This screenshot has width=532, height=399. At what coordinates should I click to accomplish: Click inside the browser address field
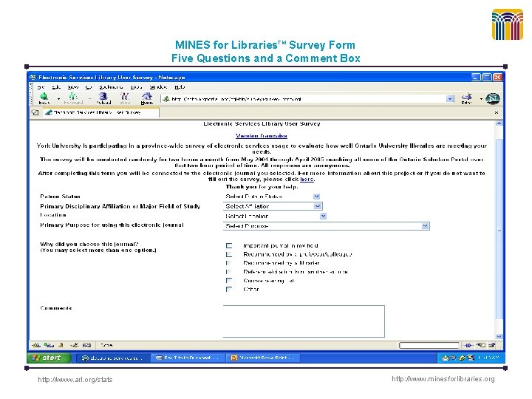coord(308,99)
